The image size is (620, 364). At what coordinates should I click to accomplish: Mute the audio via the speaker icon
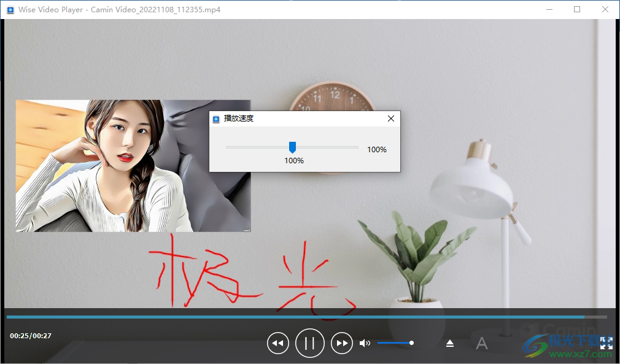[x=365, y=343]
